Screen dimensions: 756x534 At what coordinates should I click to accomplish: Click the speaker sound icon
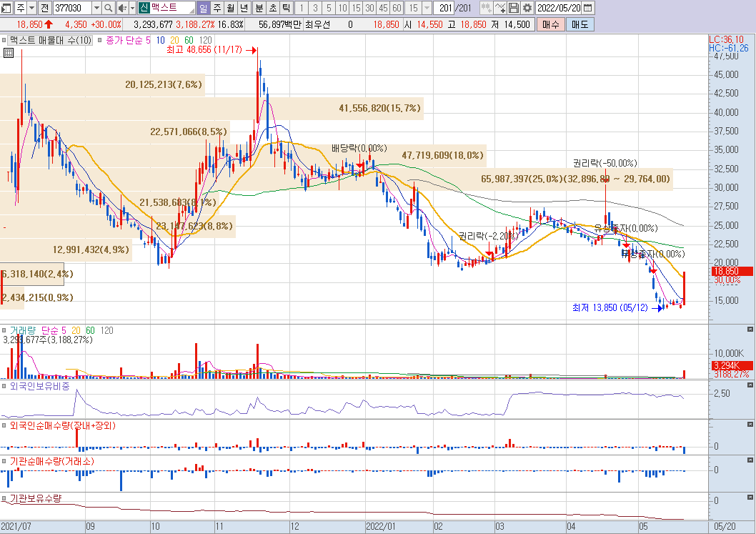click(x=122, y=8)
